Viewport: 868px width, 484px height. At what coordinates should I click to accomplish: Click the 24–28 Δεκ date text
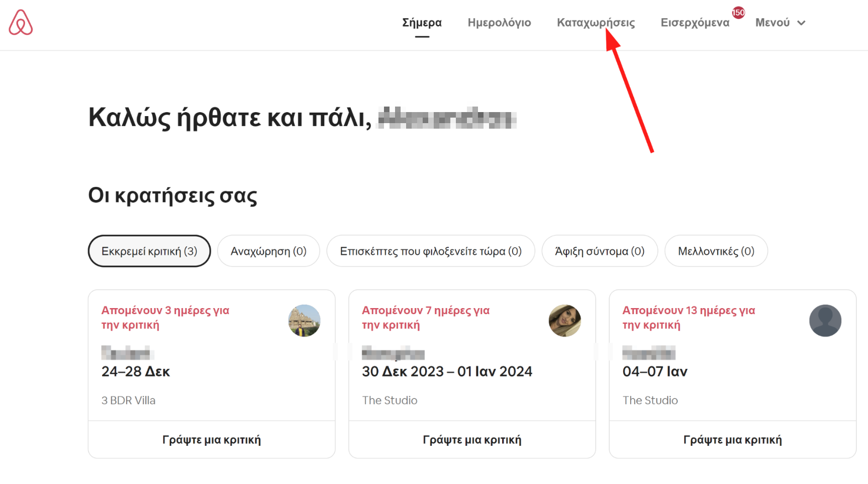pyautogui.click(x=136, y=371)
